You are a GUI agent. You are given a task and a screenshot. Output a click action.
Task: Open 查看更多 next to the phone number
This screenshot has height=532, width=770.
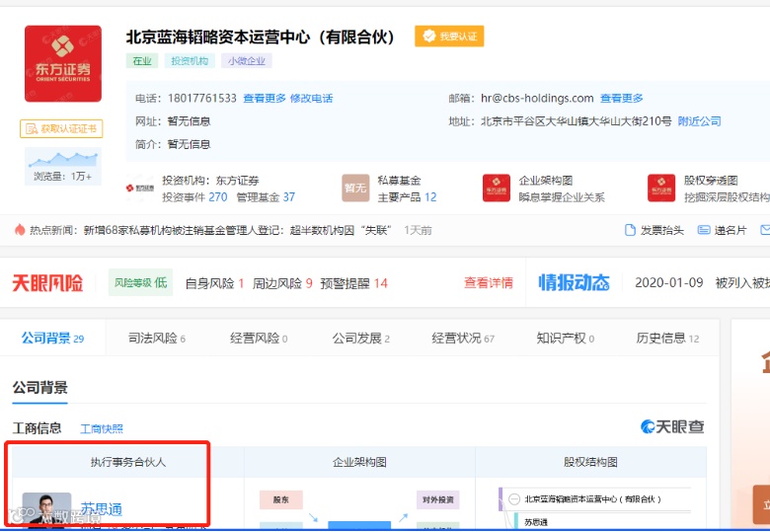[265, 98]
